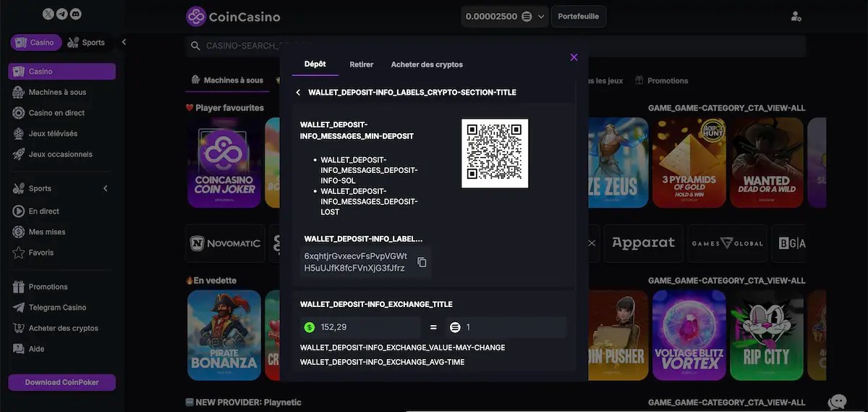Click the wallet address text 6xqhtjrGvxecv
Screen dimensions: 868x412
pos(356,262)
